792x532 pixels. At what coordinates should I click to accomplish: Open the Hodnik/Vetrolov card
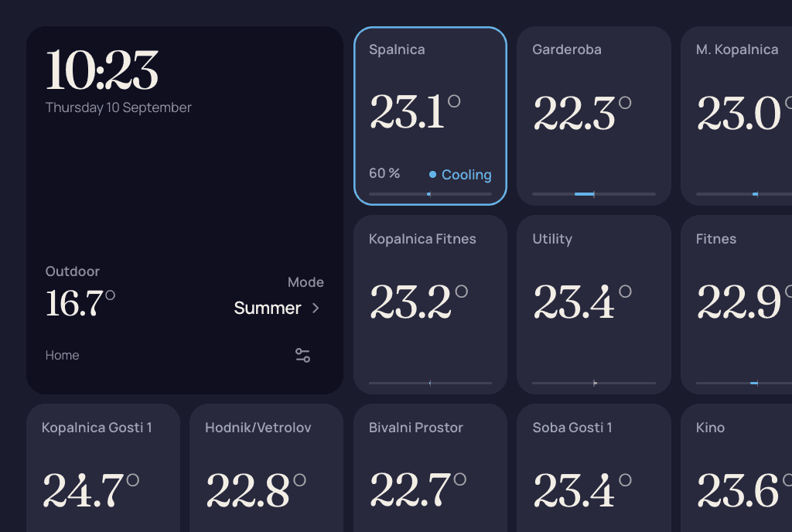[x=266, y=468]
